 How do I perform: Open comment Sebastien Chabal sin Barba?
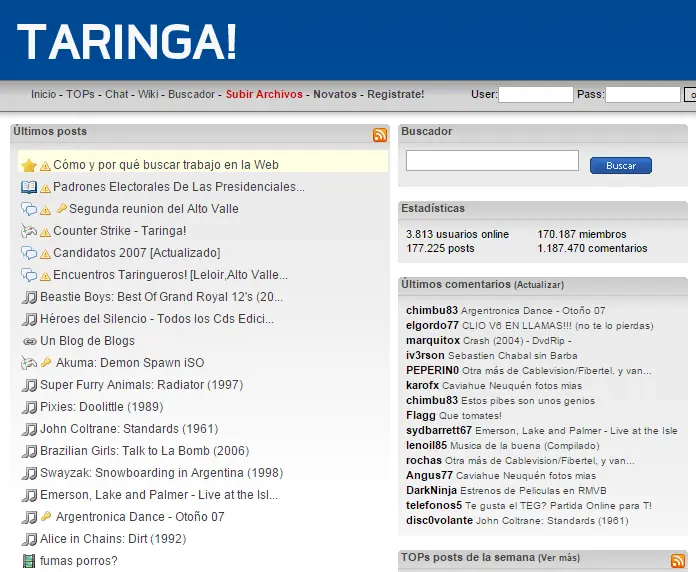pos(513,355)
